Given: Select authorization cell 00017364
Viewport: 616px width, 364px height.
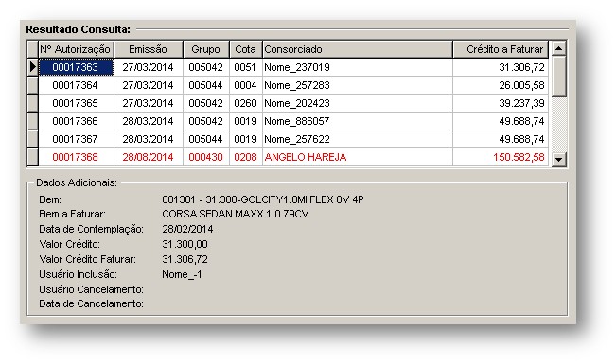Looking at the screenshot, I should pos(77,85).
